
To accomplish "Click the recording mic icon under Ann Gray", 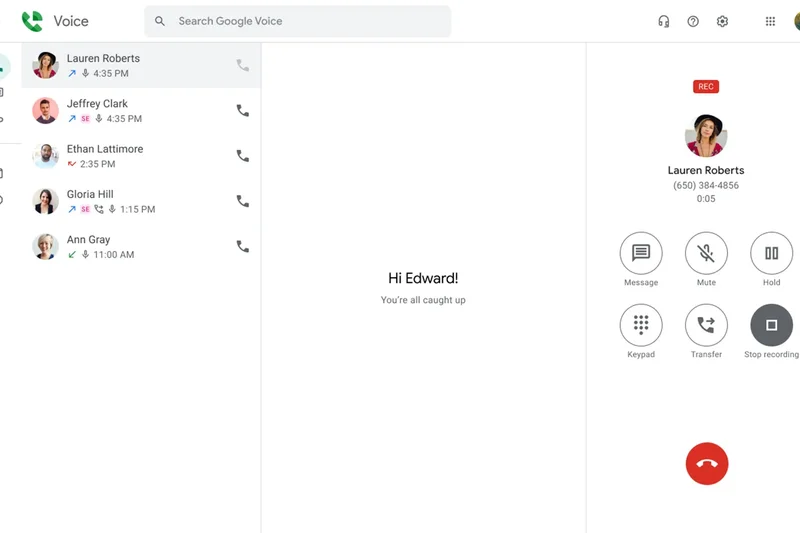I will click(x=85, y=255).
